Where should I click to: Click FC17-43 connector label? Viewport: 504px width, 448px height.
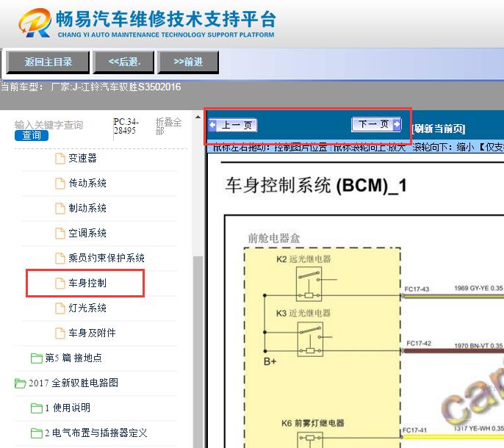(417, 289)
